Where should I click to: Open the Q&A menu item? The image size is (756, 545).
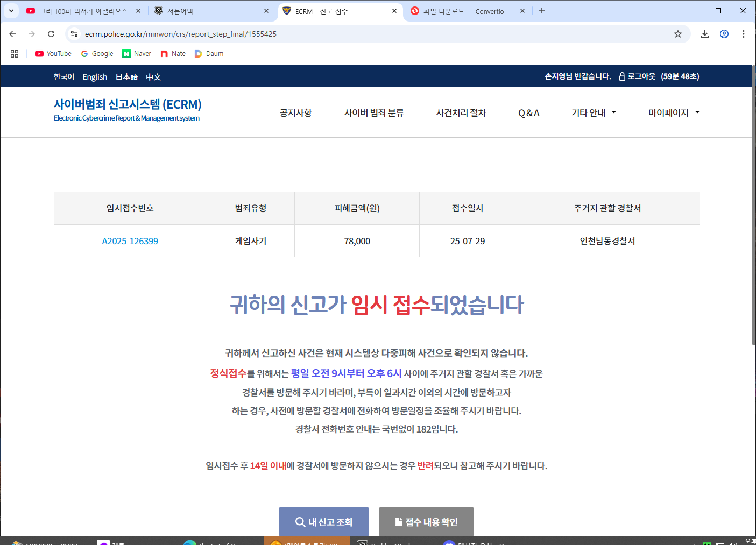(528, 113)
